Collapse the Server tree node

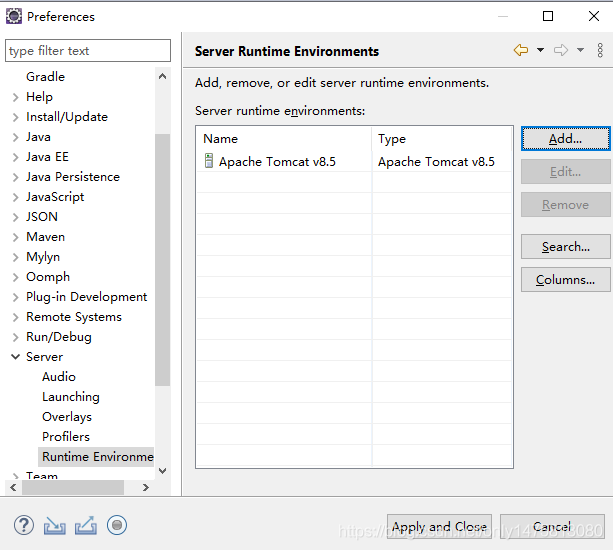click(x=15, y=357)
